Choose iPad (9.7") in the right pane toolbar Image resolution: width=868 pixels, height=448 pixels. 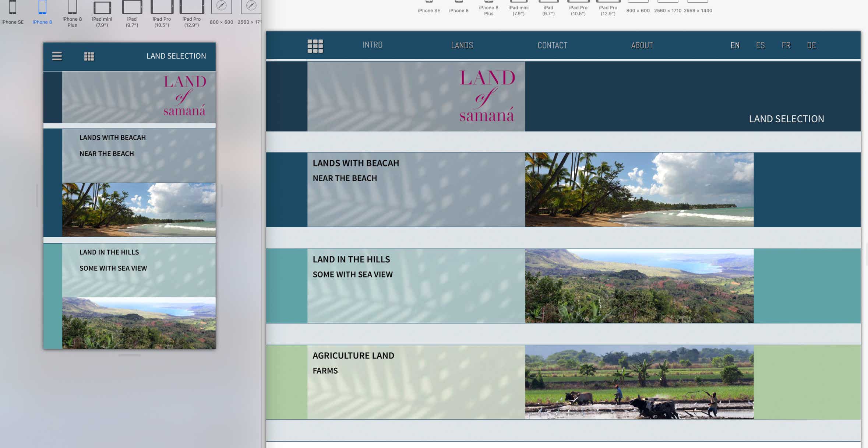(548, 8)
